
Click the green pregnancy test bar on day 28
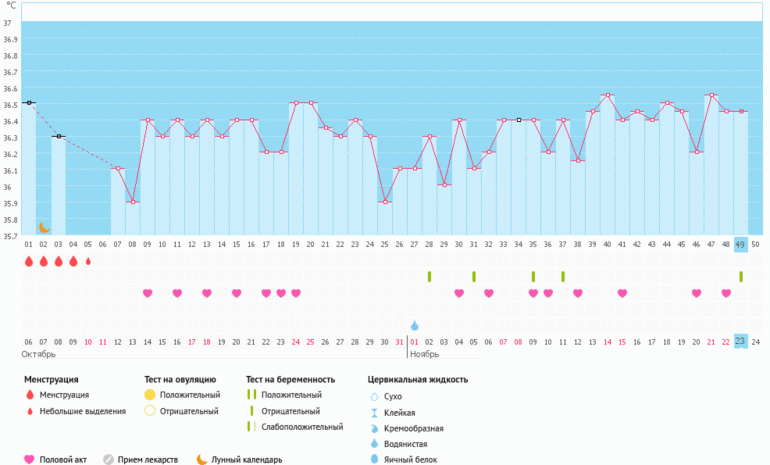(x=429, y=276)
